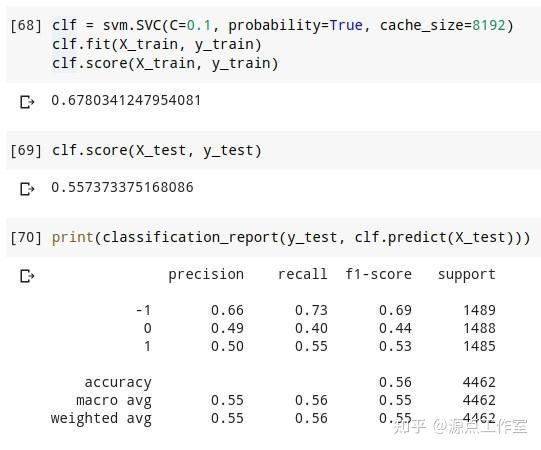Select cell number [70] run indicator
This screenshot has width=541, height=450.
[x=26, y=238]
